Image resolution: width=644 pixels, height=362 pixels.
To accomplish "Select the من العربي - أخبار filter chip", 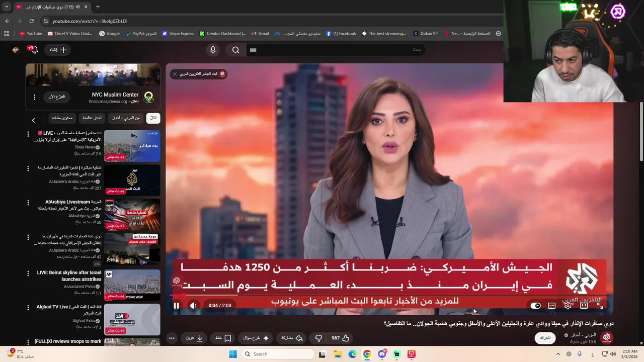I will (126, 118).
